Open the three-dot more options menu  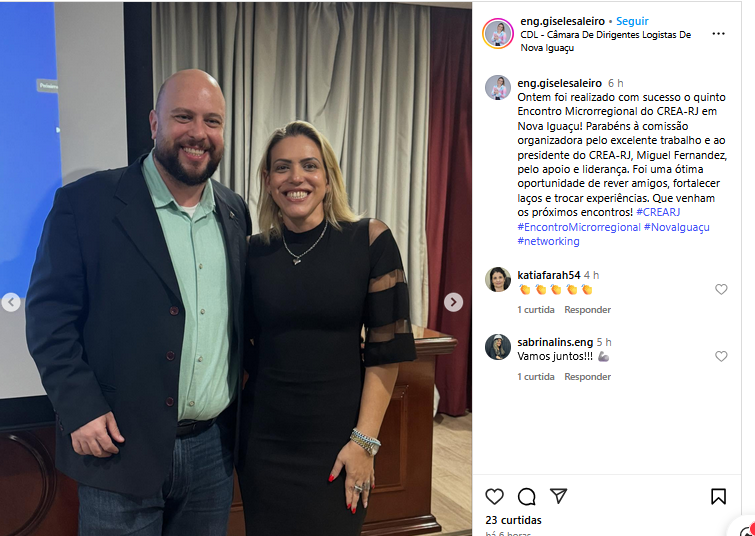point(718,34)
